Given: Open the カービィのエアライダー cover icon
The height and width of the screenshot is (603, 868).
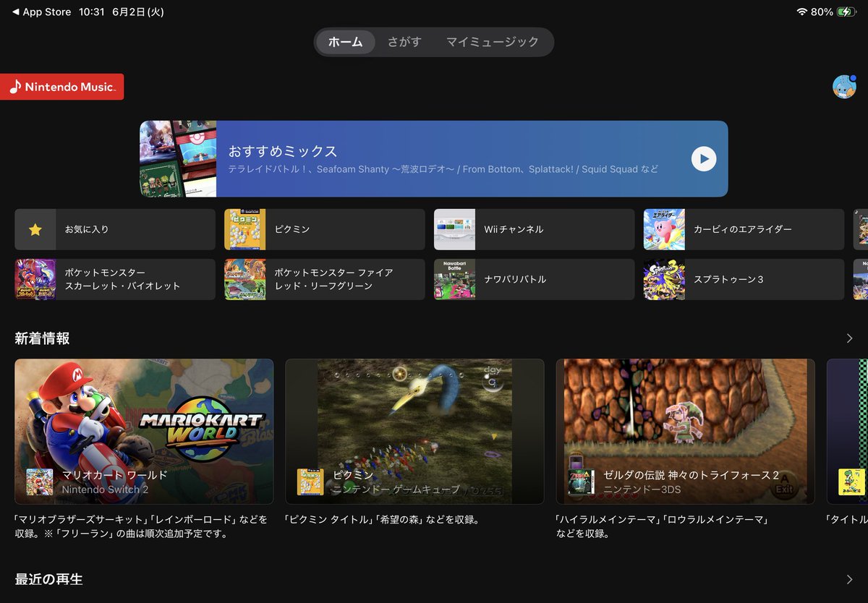Looking at the screenshot, I should 664,230.
